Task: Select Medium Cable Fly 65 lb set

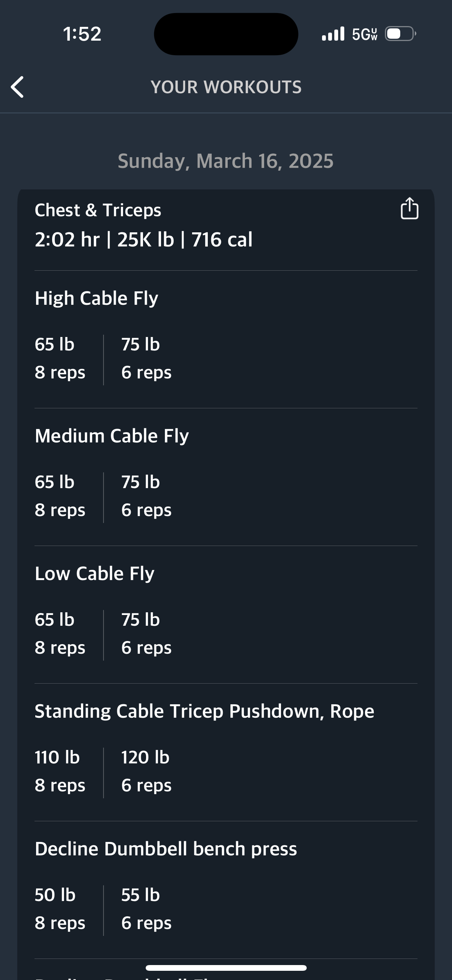Action: click(x=60, y=496)
